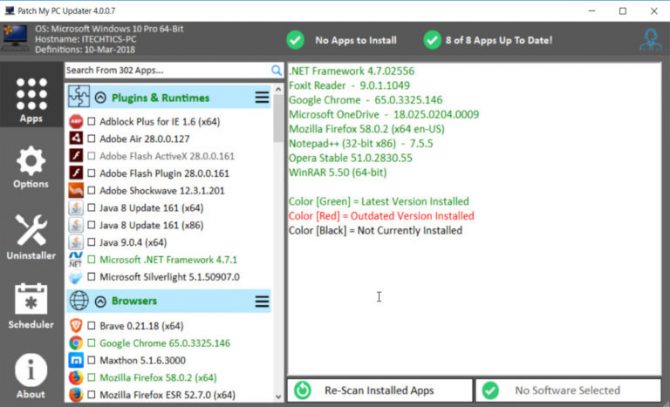This screenshot has height=407, width=670.
Task: Select Notepad++ (32-bit x86) 7.5.5 line
Action: (x=361, y=143)
